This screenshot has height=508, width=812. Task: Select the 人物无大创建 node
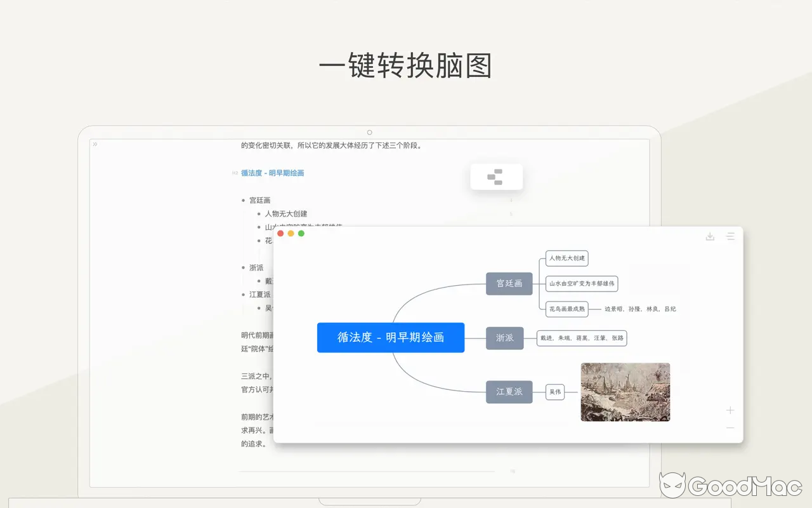tap(565, 258)
